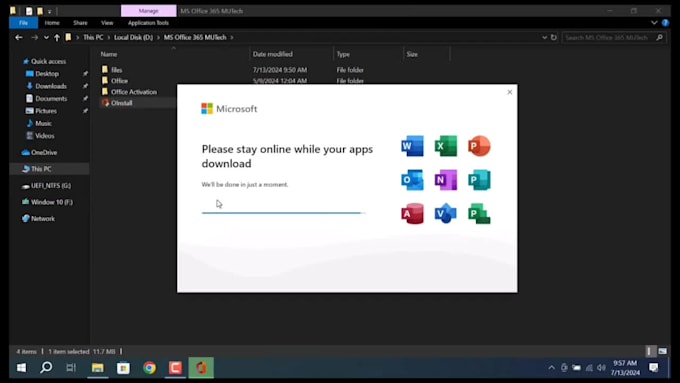Switch to large icons view layout
The width and height of the screenshot is (680, 383).
coord(662,351)
